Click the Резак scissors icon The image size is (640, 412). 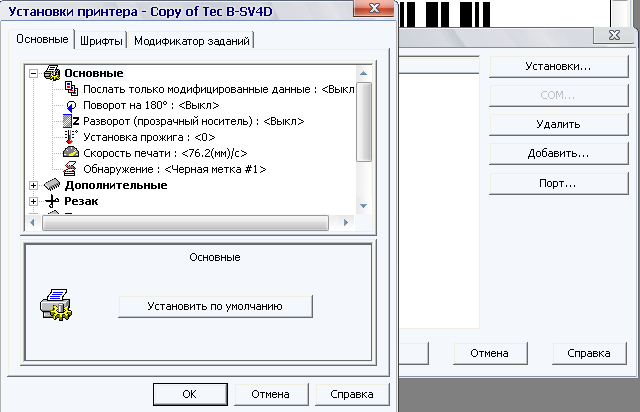tap(52, 201)
